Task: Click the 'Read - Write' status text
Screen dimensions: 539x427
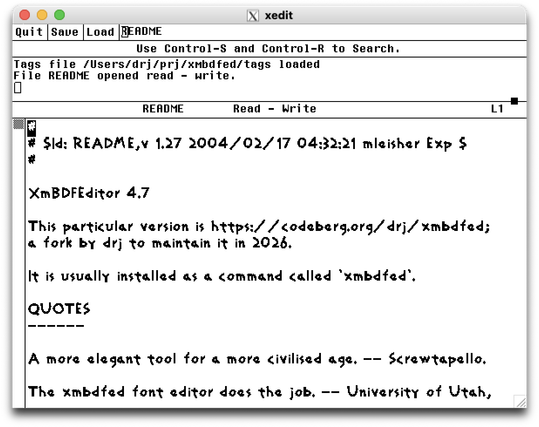Action: tap(275, 109)
